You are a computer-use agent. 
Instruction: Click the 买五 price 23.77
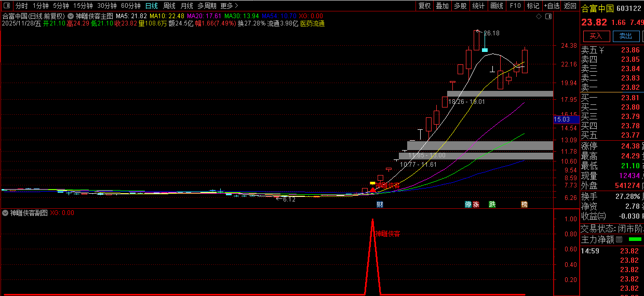click(630, 135)
